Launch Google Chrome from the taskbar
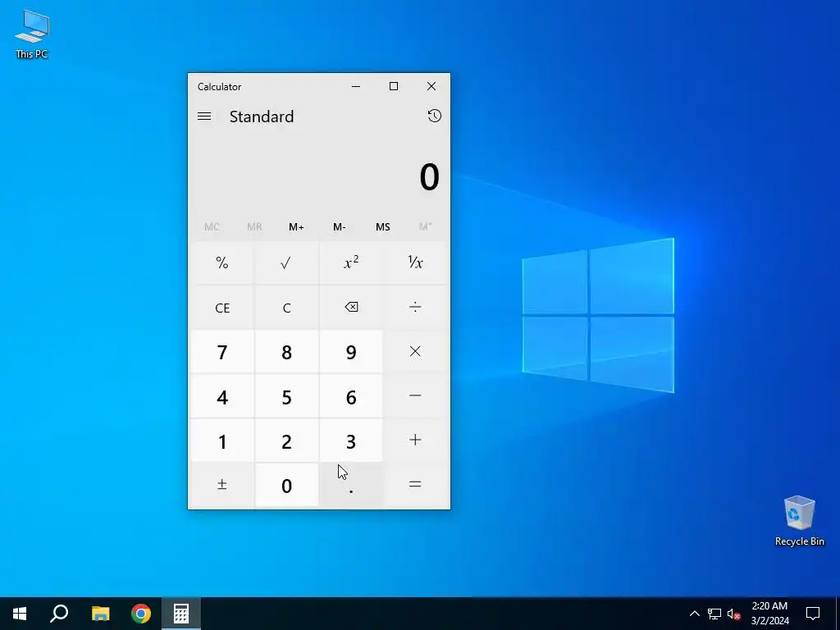Viewport: 840px width, 630px height. [x=141, y=614]
